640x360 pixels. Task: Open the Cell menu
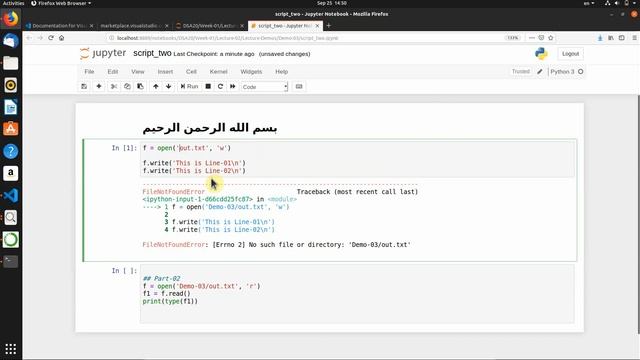coord(191,71)
